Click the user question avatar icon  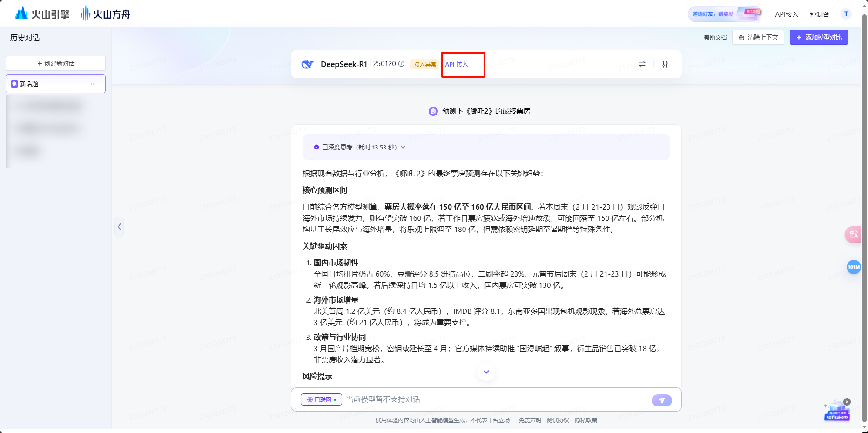(433, 111)
